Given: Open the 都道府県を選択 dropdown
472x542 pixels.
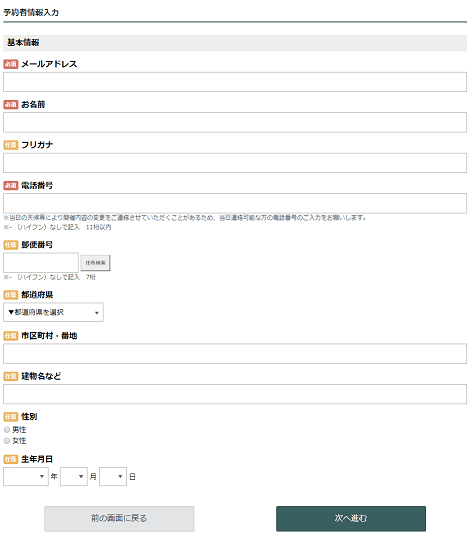Looking at the screenshot, I should [x=53, y=312].
